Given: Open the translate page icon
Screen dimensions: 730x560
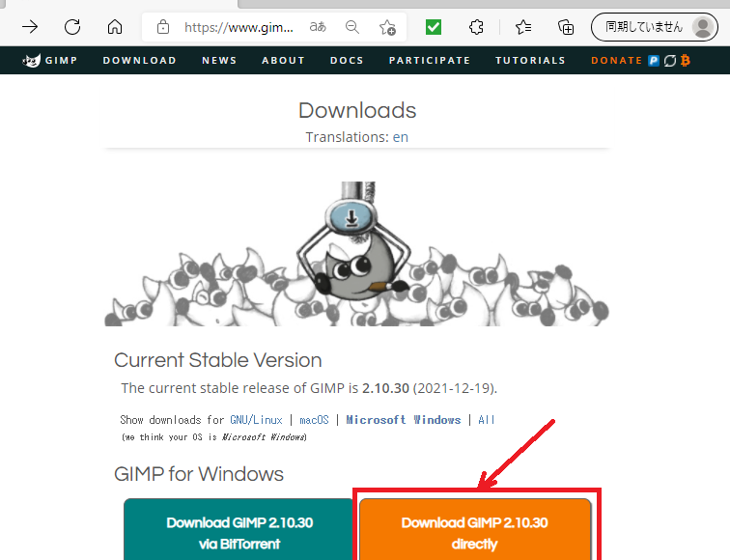Looking at the screenshot, I should pos(318,27).
